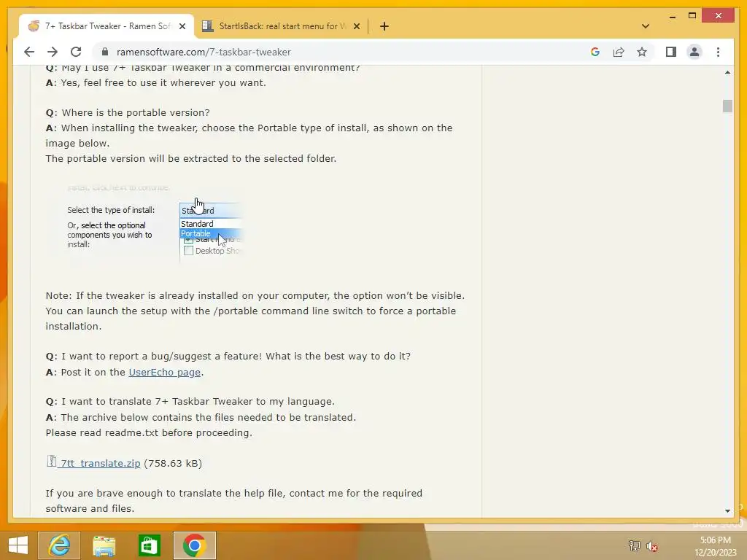This screenshot has height=560, width=747.
Task: Click the Chrome taskbar icon
Action: [194, 545]
